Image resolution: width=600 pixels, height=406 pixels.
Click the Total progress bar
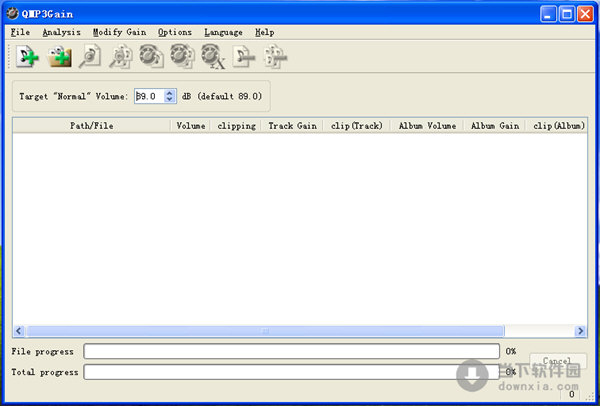(292, 372)
